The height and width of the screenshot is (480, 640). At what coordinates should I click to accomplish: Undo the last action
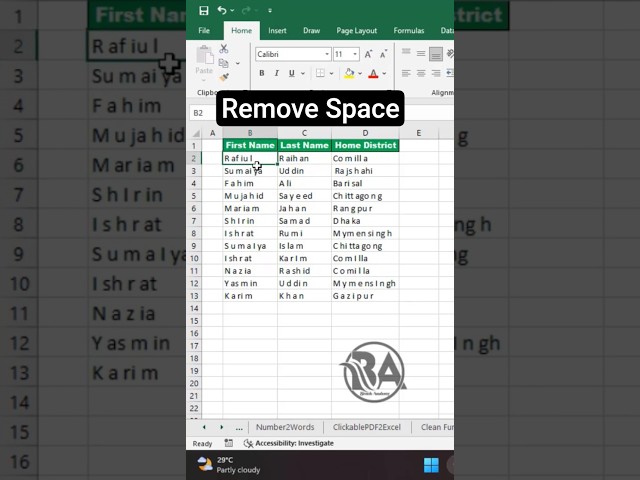[x=222, y=10]
